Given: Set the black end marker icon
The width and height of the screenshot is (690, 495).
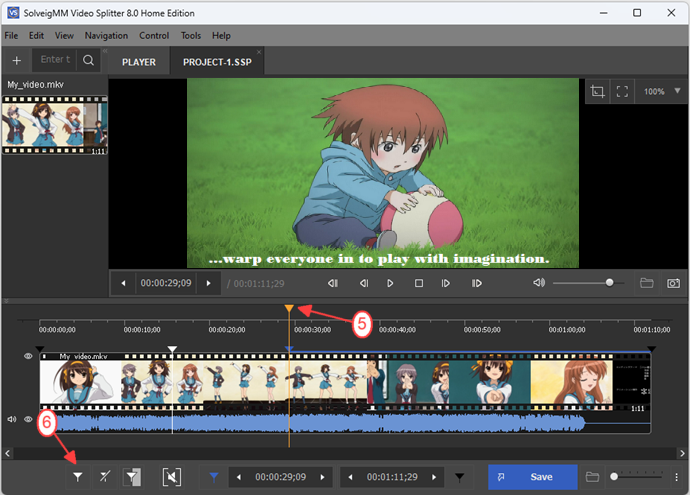Looking at the screenshot, I should tap(459, 477).
